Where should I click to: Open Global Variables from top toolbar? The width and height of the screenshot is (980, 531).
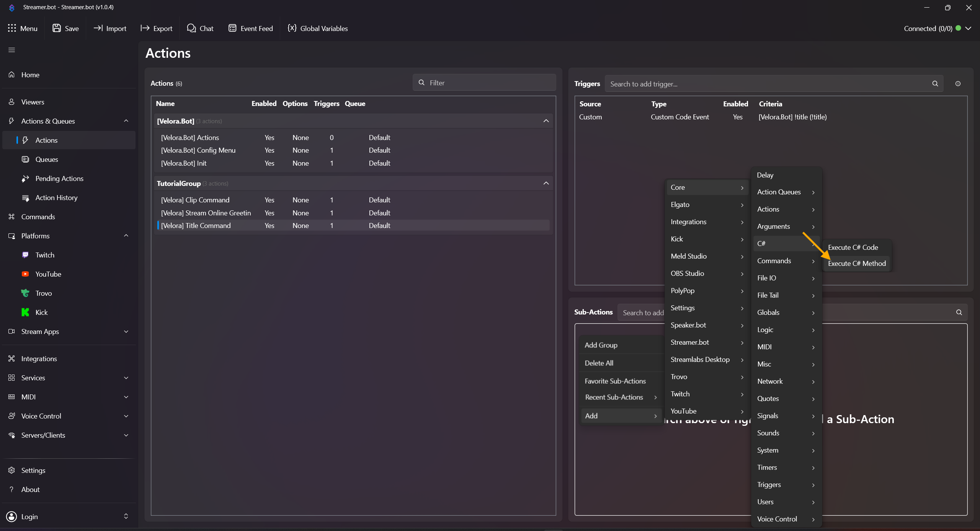[318, 28]
